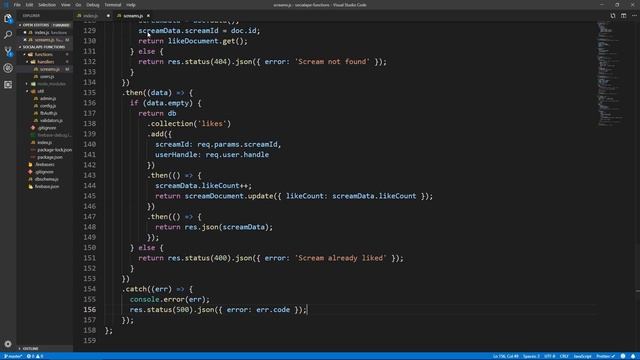Open validators.js in util folder
Screen dimensions: 640x360
coord(51,120)
